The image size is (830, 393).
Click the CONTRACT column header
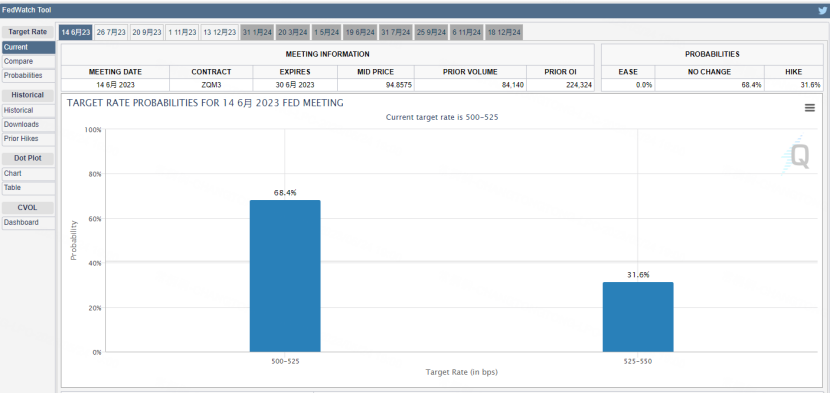211,72
